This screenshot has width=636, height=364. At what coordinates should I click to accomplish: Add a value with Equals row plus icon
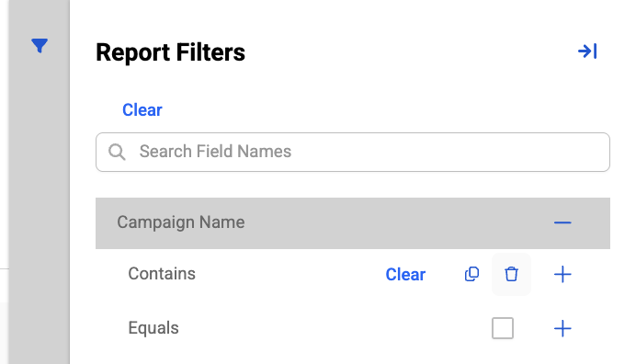(x=562, y=328)
